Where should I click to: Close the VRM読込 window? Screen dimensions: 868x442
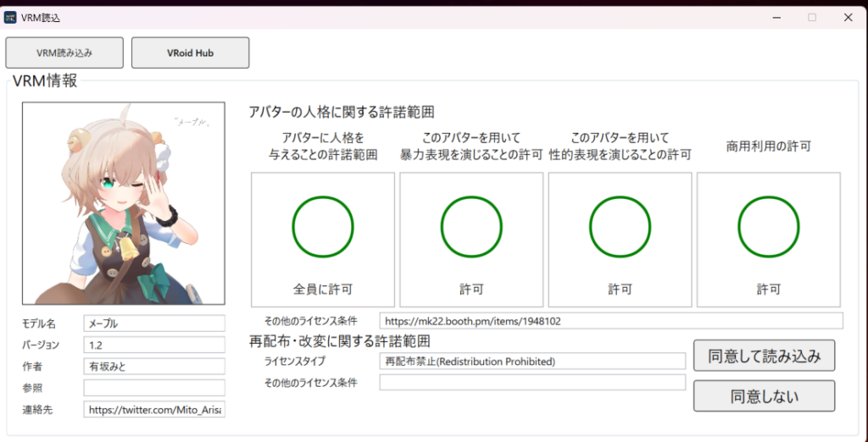(x=848, y=17)
